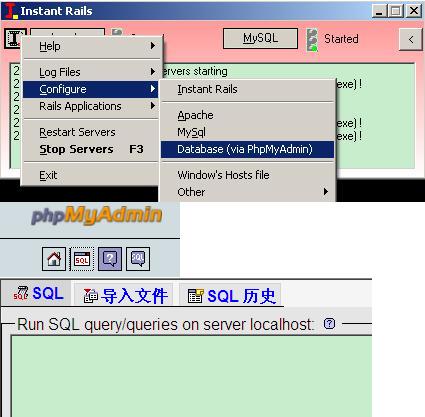Select Window's Hosts file entry
This screenshot has height=417, width=425.
[248, 175]
